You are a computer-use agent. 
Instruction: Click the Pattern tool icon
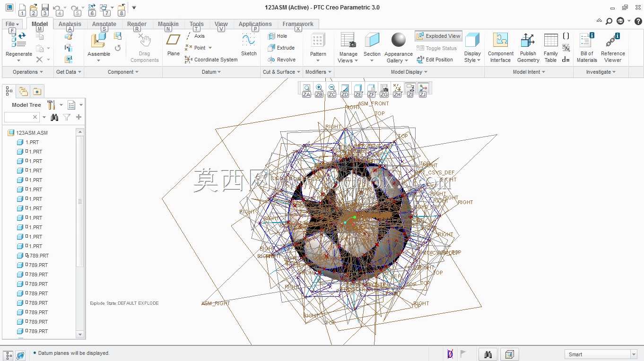[318, 40]
